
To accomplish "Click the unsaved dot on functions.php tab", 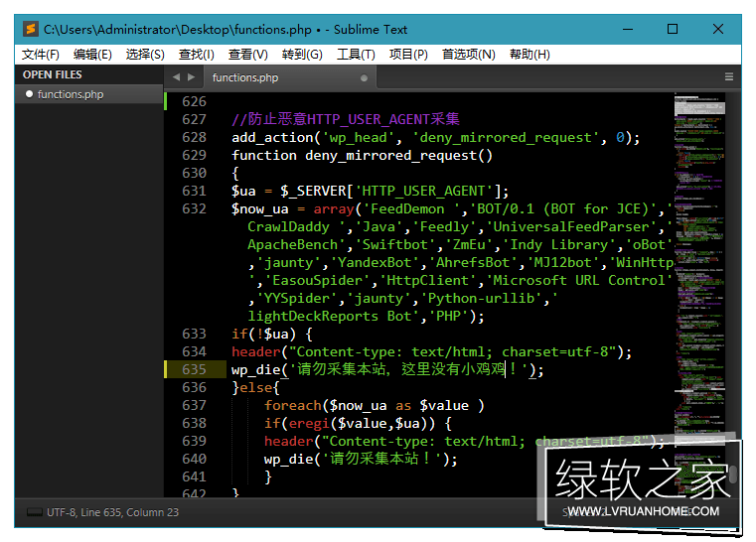I will coord(364,77).
